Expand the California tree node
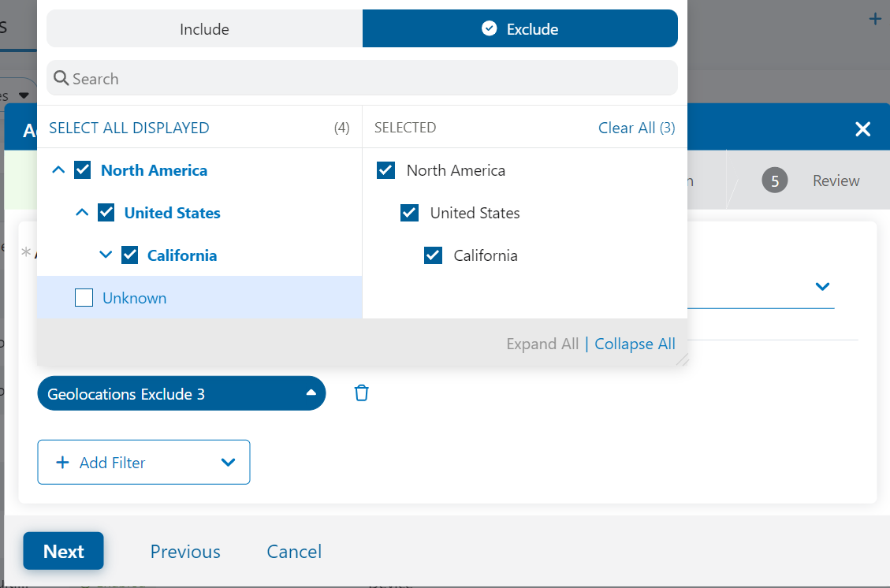 tap(106, 255)
